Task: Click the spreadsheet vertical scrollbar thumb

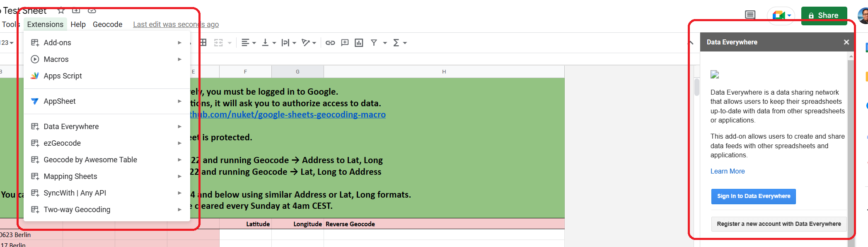Action: tap(697, 87)
